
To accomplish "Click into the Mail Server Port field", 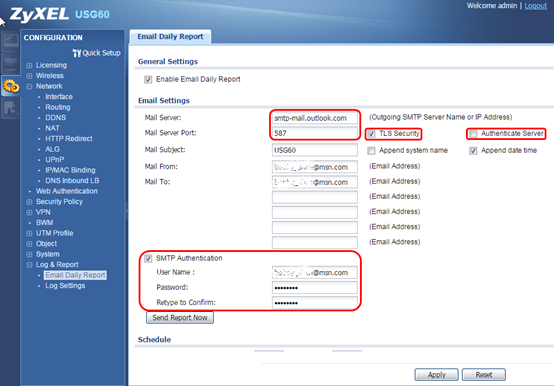I will pyautogui.click(x=314, y=133).
